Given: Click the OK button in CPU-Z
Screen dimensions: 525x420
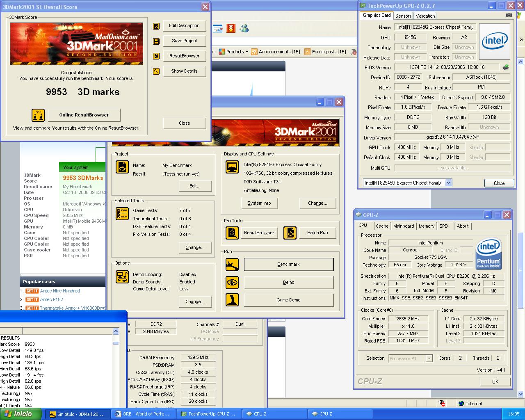Looking at the screenshot, I should point(495,381).
